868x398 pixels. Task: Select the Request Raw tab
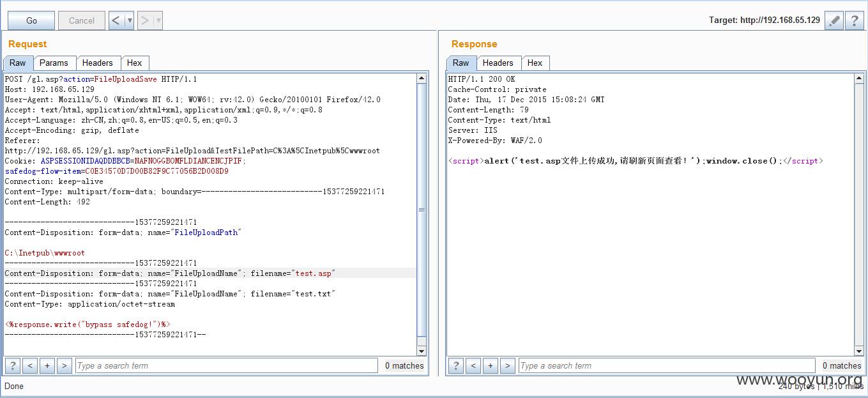coord(18,63)
